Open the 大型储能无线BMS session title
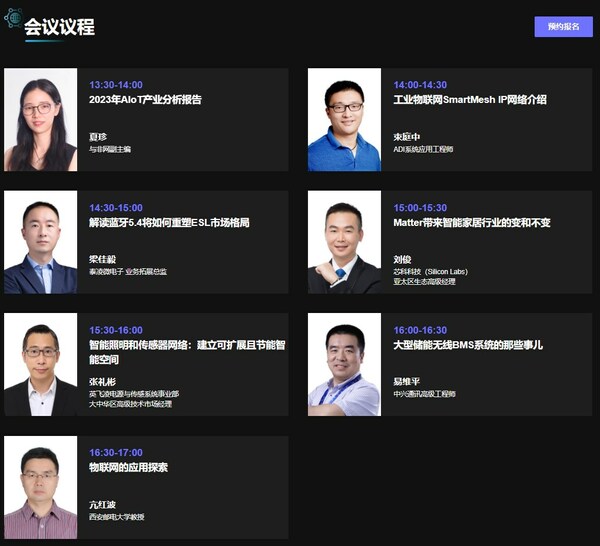 [468, 345]
